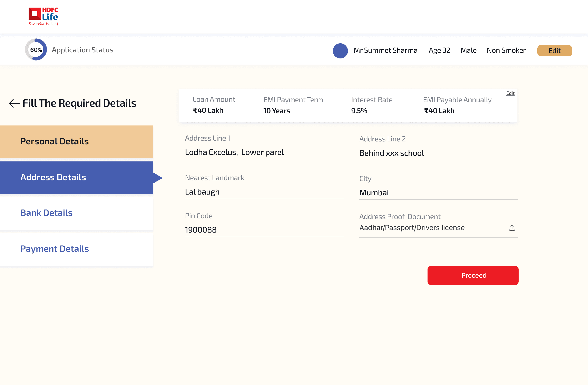
Task: Click the HDFC Life logo
Action: click(x=43, y=17)
